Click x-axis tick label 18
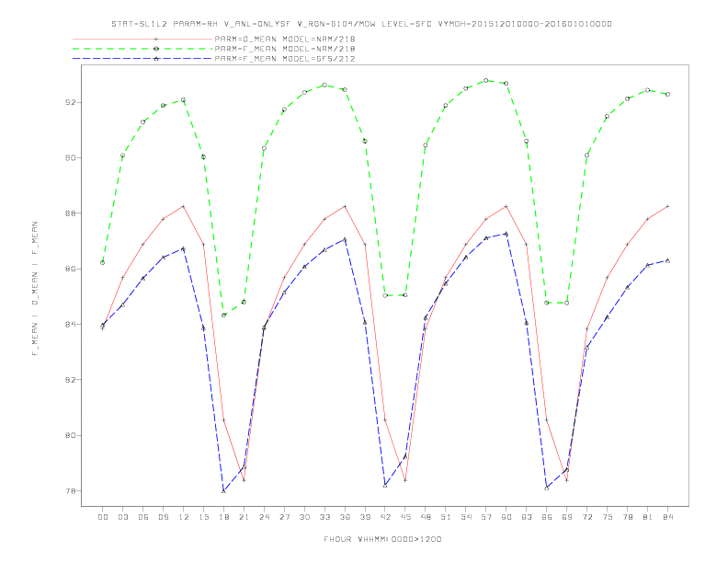Image resolution: width=728 pixels, height=563 pixels. pos(223,517)
